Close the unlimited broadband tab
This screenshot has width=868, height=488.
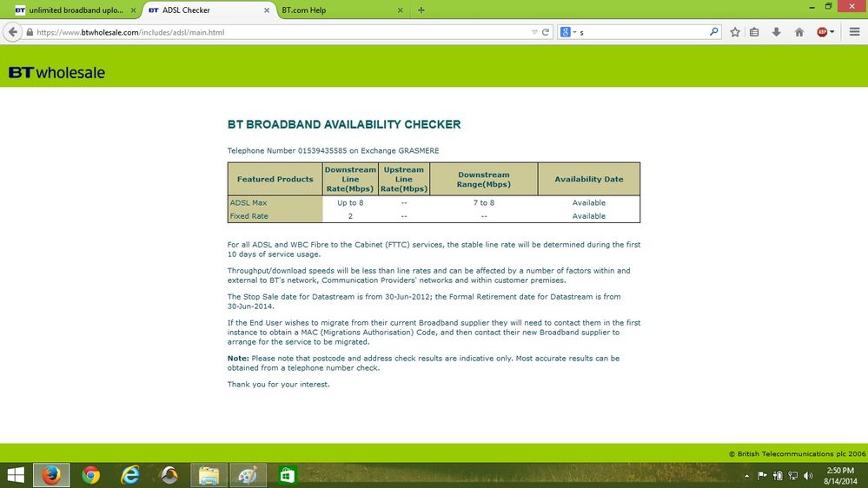[x=133, y=10]
